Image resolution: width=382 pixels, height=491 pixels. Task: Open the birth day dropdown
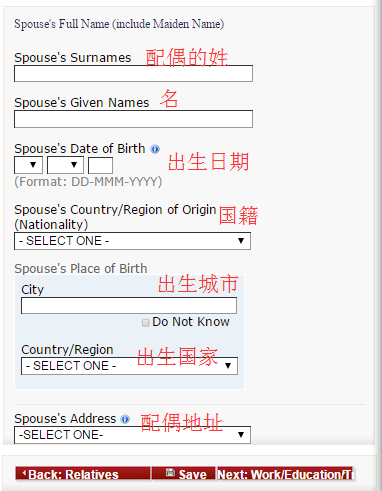pos(28,165)
